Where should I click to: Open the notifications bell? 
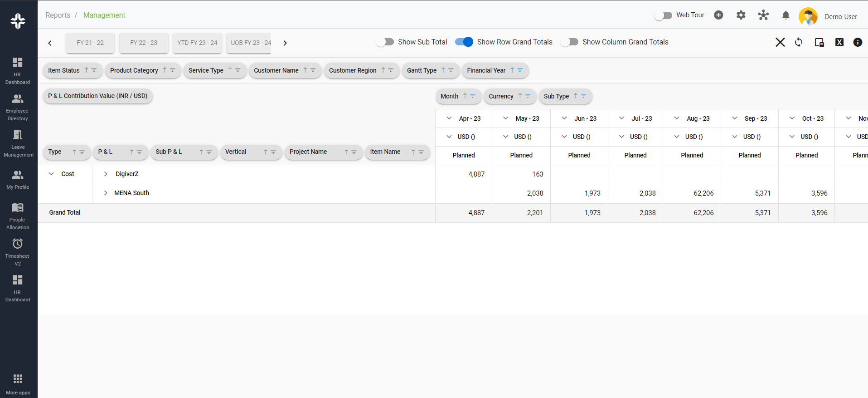[786, 15]
